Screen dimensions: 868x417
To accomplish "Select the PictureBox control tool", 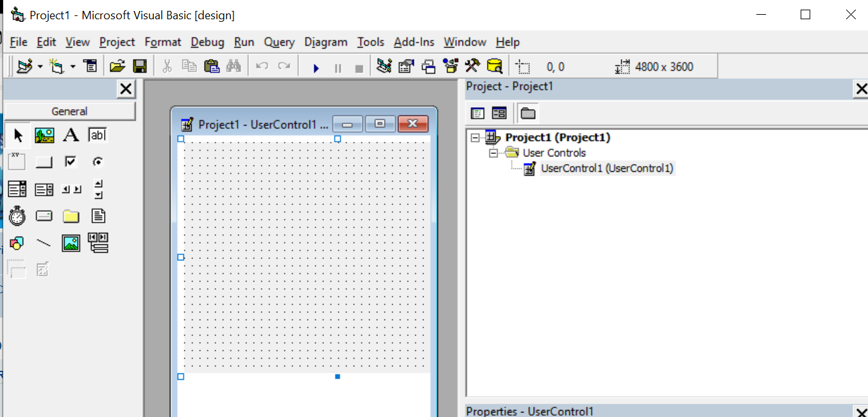I will (x=44, y=135).
